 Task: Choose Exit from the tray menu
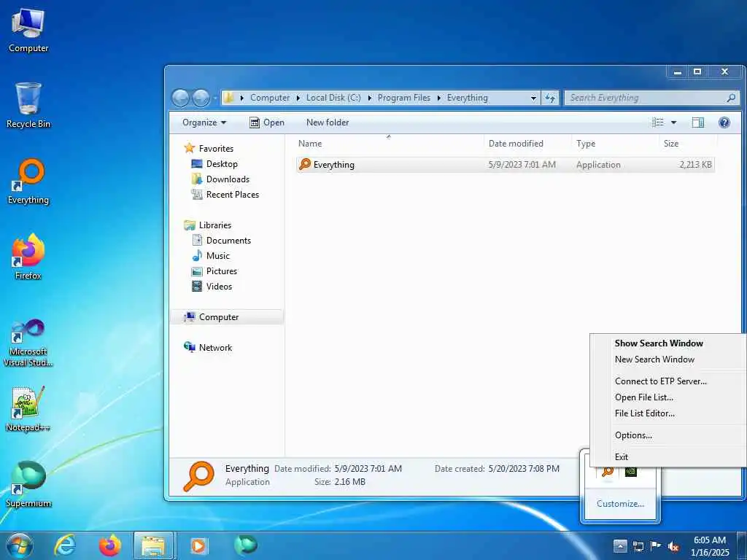click(x=622, y=457)
